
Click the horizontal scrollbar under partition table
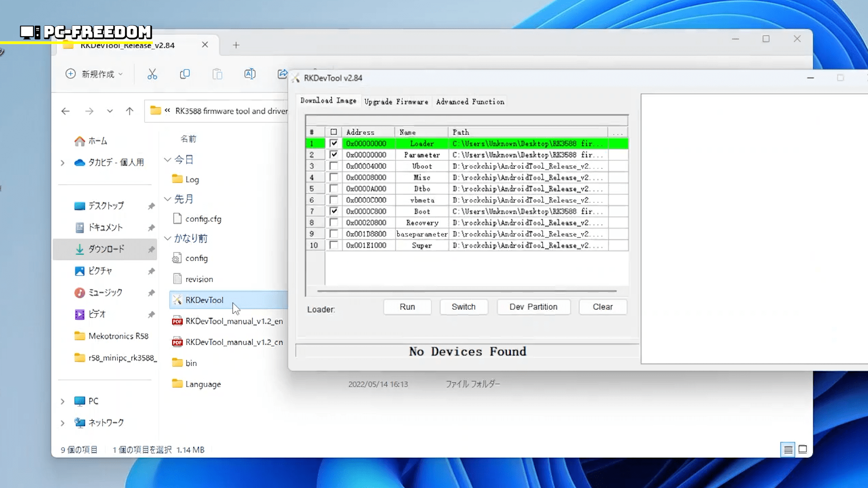[467, 291]
